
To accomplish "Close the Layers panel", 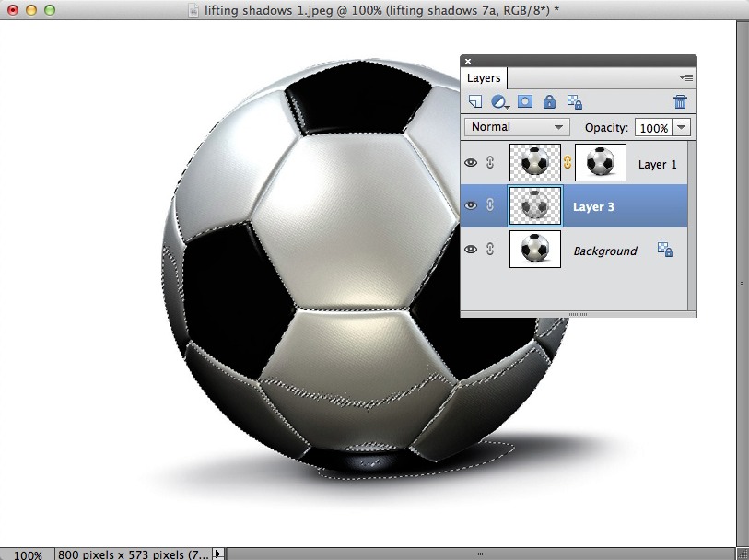I will pos(468,62).
